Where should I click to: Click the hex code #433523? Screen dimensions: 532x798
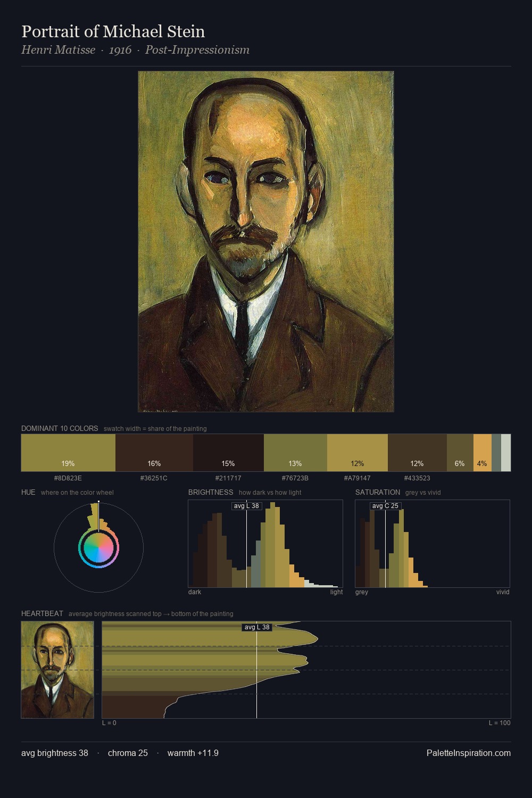pos(417,478)
